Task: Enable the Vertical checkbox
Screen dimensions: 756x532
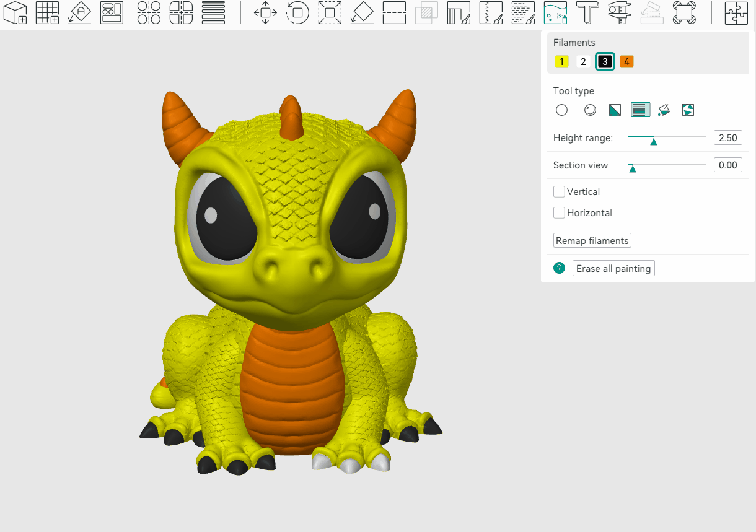Action: click(559, 192)
